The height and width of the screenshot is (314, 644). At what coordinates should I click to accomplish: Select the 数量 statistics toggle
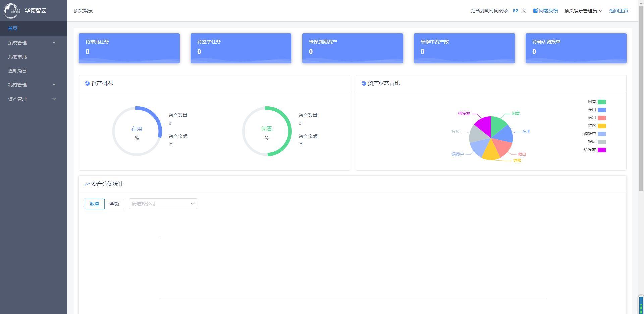pos(95,204)
